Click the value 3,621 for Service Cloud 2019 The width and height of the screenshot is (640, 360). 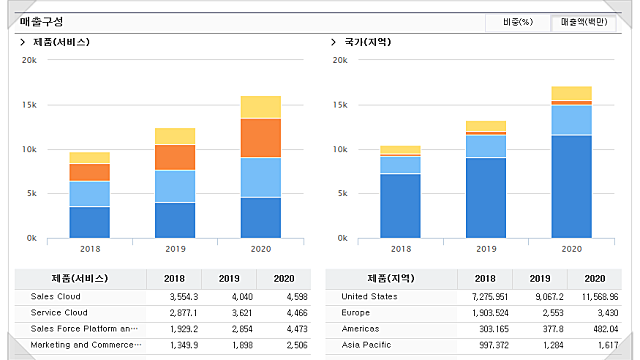pyautogui.click(x=242, y=313)
